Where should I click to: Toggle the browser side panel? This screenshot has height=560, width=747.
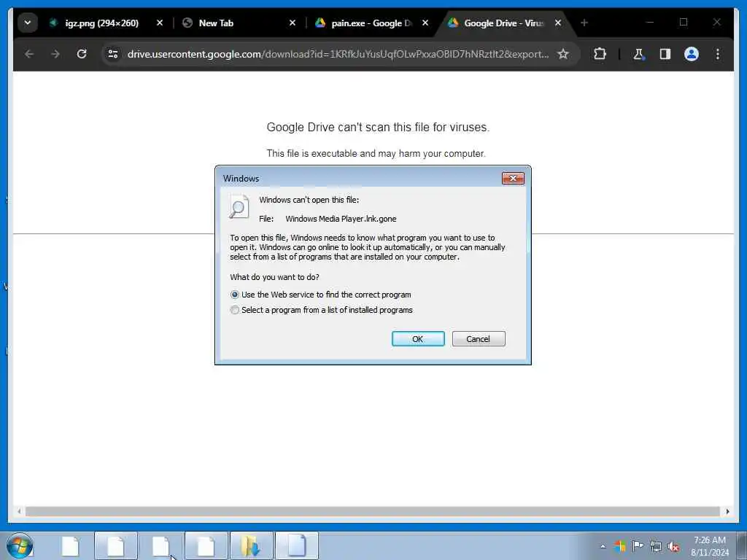coord(665,54)
